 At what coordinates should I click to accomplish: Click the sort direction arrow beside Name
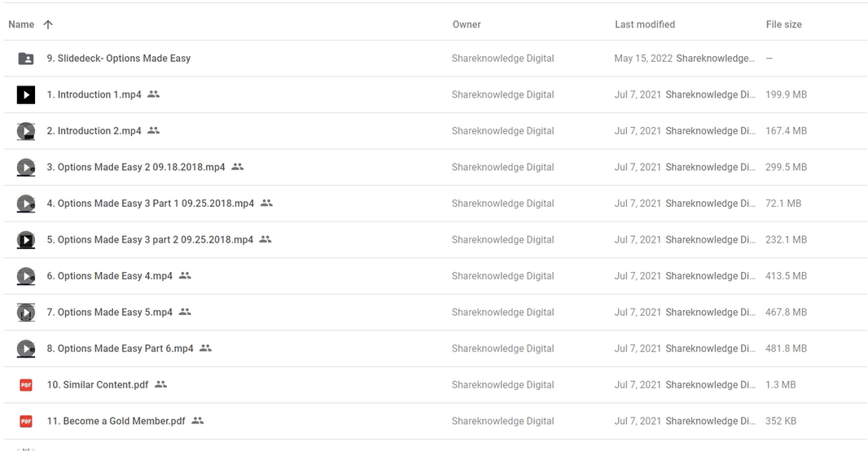48,24
